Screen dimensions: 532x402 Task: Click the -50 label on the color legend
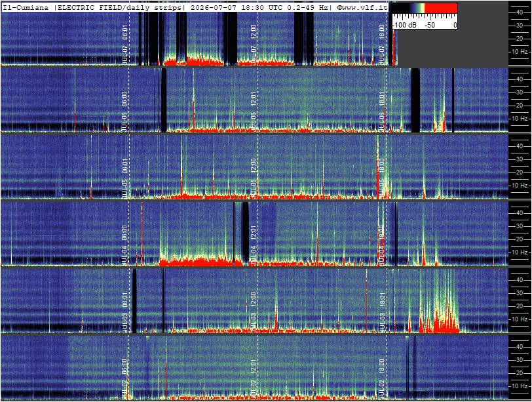(x=429, y=25)
